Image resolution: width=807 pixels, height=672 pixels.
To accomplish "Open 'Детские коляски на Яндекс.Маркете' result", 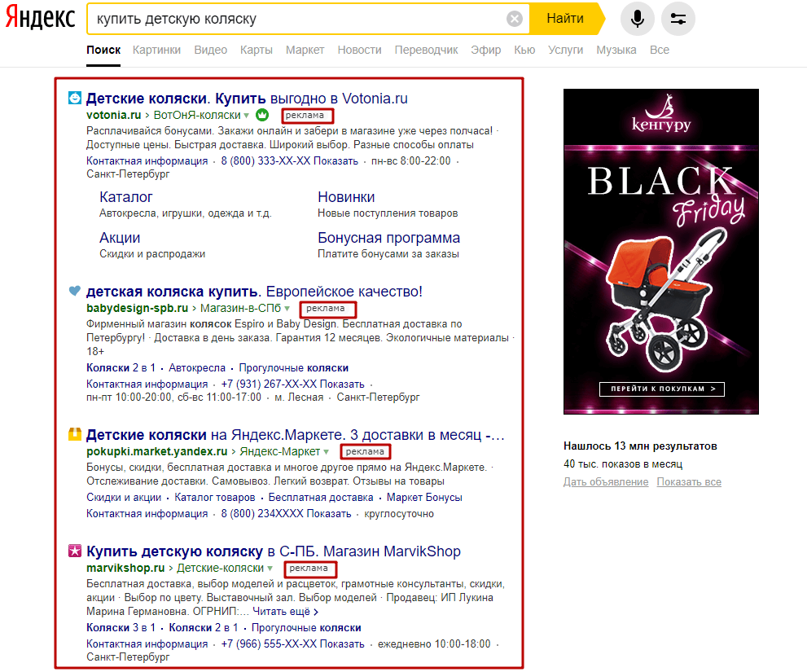I will click(x=296, y=435).
